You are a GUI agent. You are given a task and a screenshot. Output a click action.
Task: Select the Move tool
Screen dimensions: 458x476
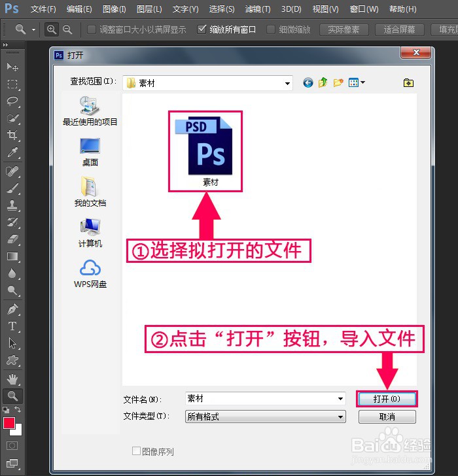point(12,67)
